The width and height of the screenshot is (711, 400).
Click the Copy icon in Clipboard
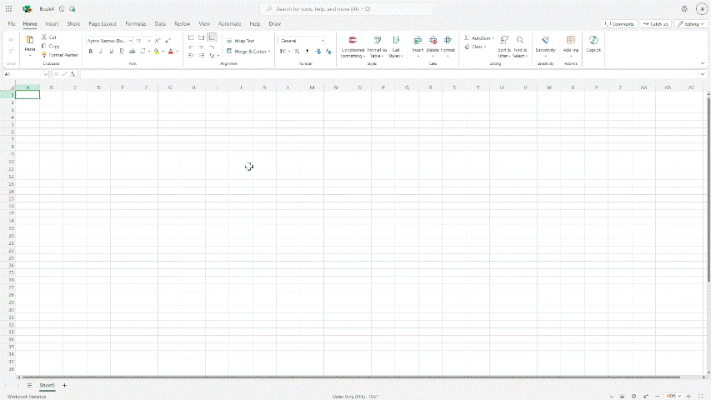point(44,46)
